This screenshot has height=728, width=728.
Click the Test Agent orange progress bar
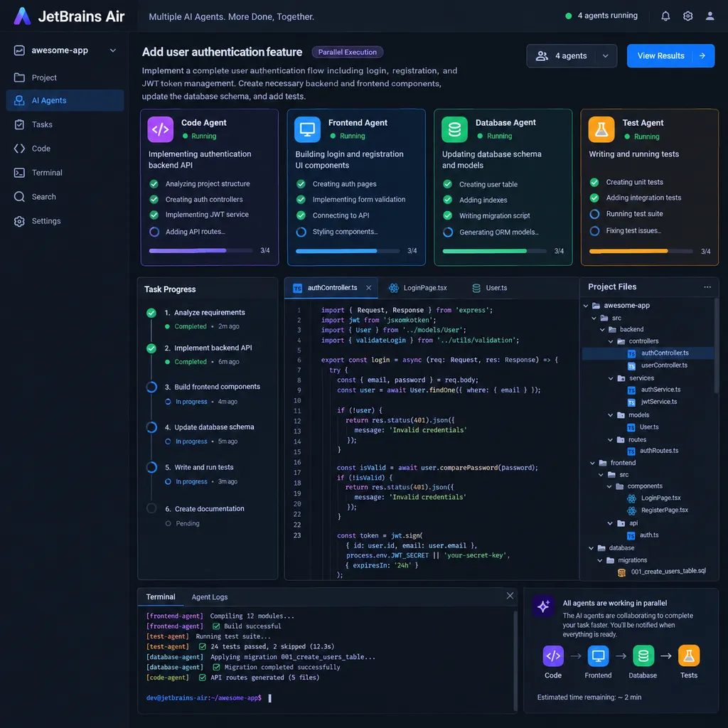tap(641, 251)
